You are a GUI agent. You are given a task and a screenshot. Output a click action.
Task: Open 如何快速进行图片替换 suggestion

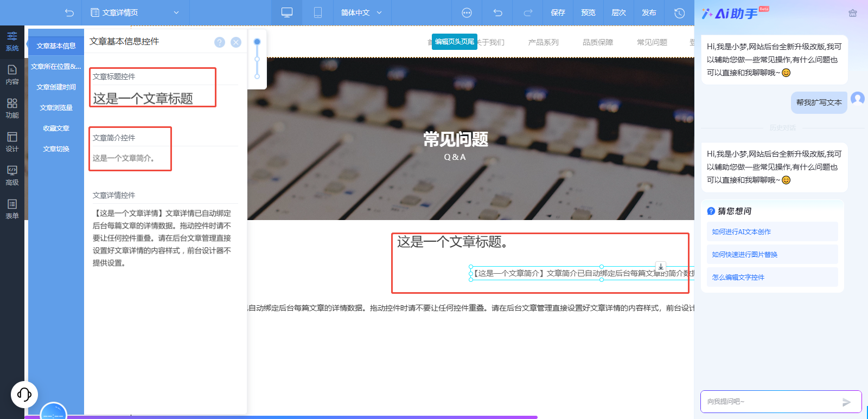point(772,255)
